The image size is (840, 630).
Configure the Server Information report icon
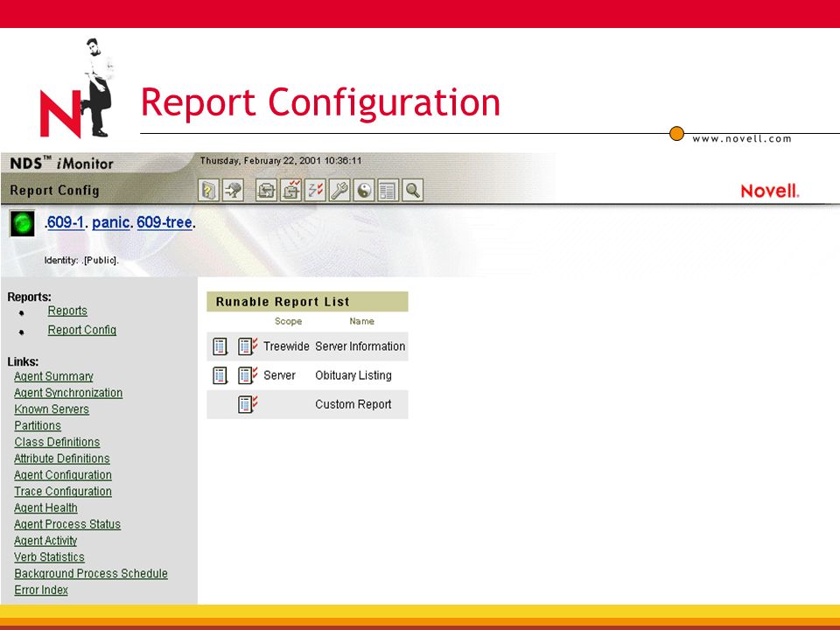pyautogui.click(x=248, y=346)
